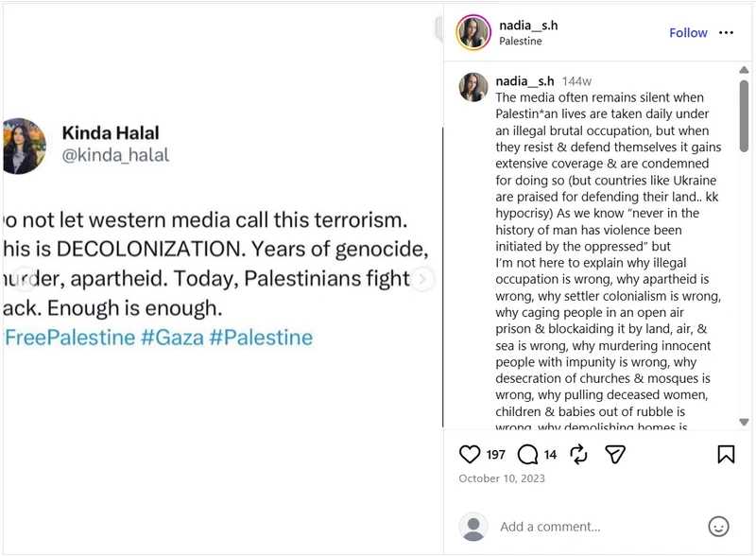Open the Palestine location tag
Image resolution: width=756 pixels, height=556 pixels.
click(x=521, y=41)
